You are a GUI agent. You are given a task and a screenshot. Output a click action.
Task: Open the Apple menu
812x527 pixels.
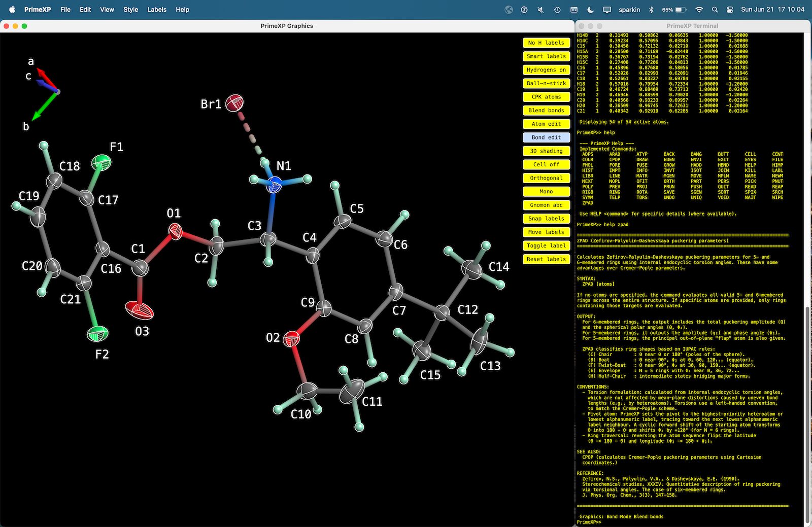[x=12, y=10]
